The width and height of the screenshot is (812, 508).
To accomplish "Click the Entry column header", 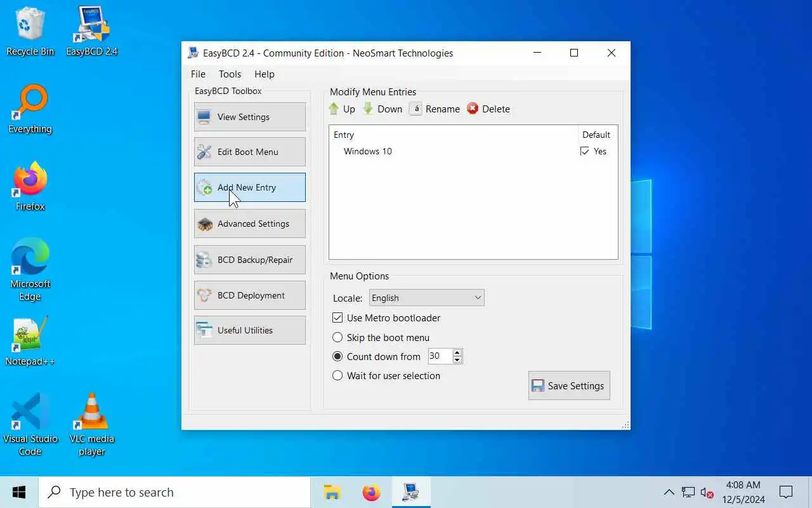I will (454, 135).
